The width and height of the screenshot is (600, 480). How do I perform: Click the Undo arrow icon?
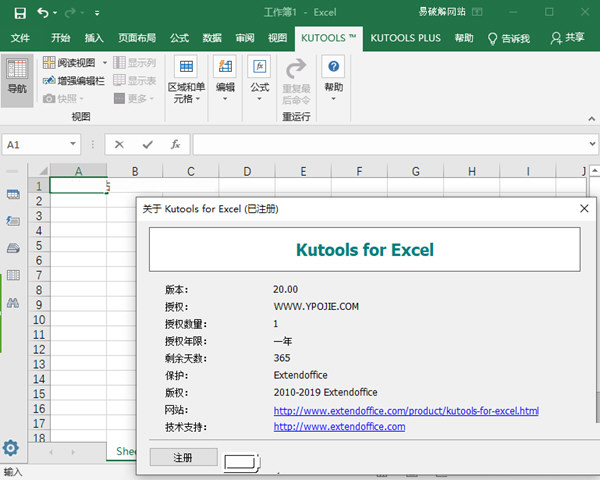pyautogui.click(x=42, y=13)
